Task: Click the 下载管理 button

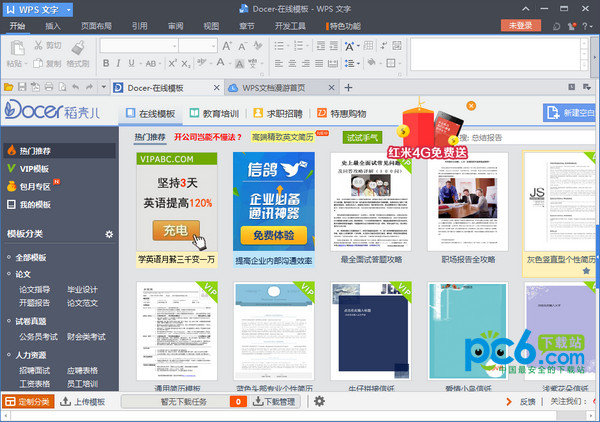Action: (275, 401)
